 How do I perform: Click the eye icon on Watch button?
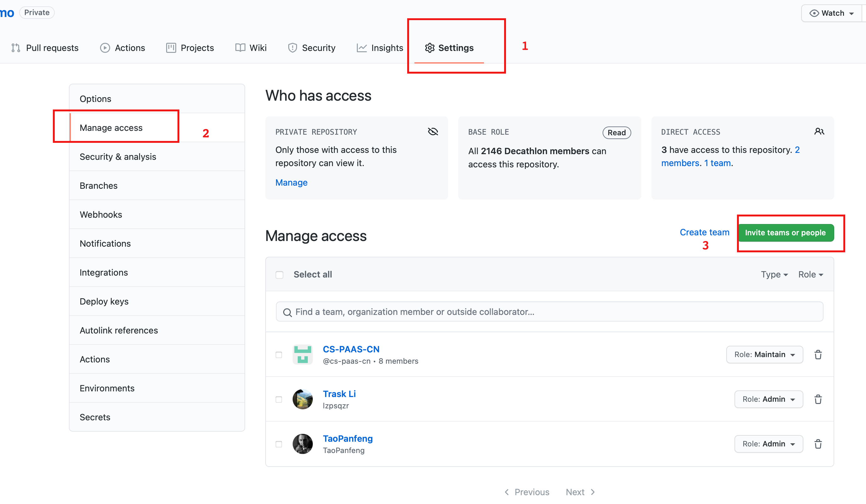click(x=814, y=13)
